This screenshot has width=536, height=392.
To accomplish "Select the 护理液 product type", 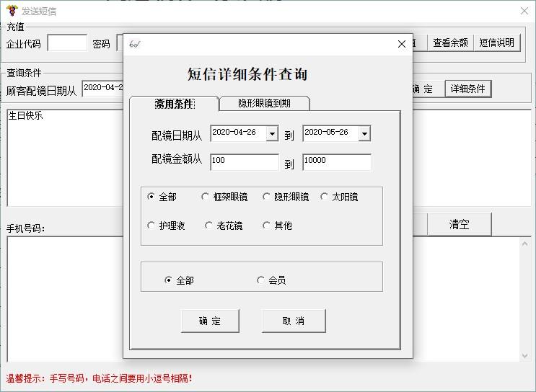I will pos(151,226).
